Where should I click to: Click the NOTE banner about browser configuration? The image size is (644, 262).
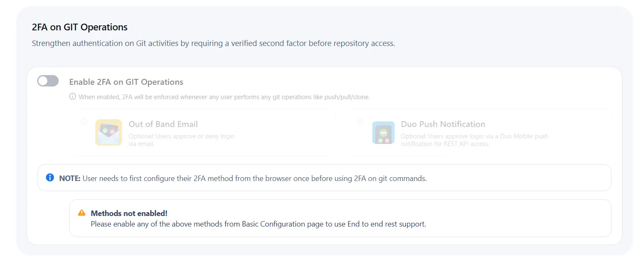click(325, 178)
